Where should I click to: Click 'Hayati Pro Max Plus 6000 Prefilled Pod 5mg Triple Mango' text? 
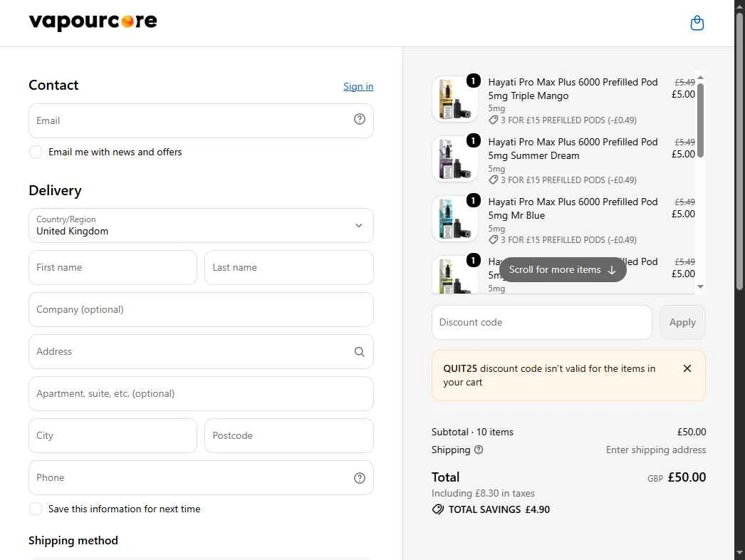click(573, 89)
